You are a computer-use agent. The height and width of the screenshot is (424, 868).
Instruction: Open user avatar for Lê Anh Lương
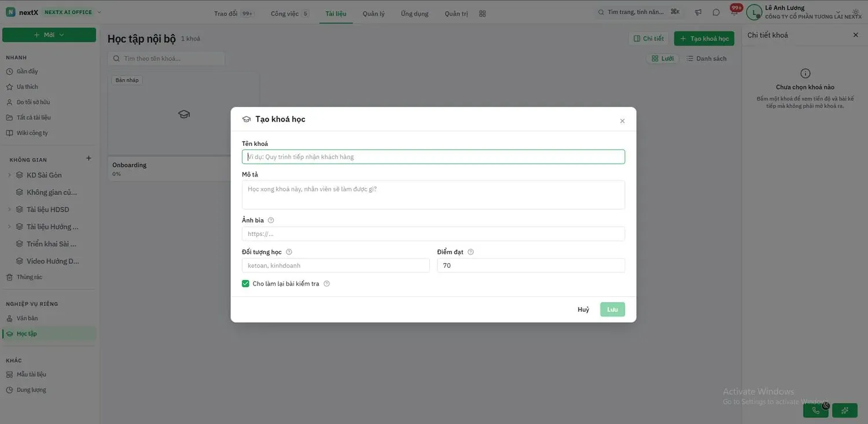[x=754, y=12]
